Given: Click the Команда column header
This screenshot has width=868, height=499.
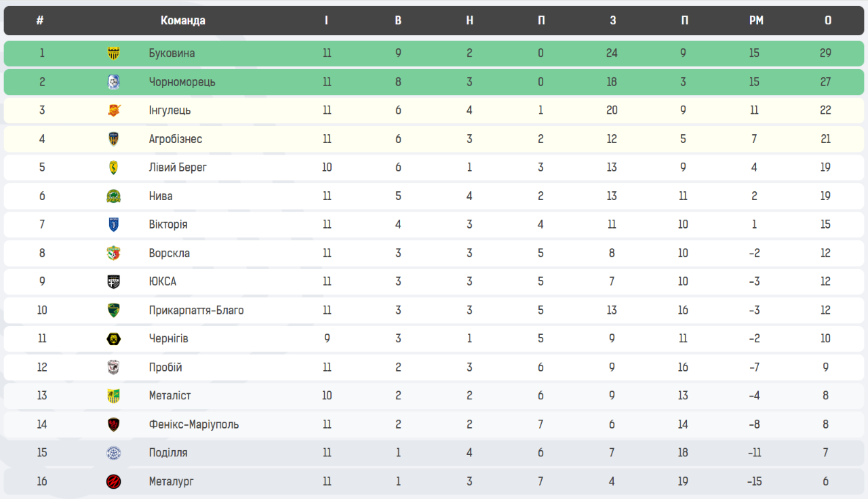Looking at the screenshot, I should click(183, 20).
